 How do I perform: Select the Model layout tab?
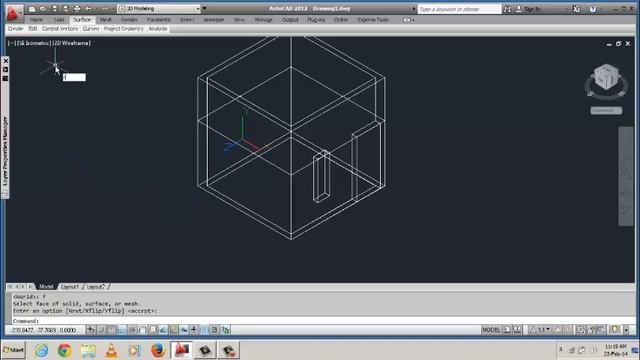click(46, 287)
